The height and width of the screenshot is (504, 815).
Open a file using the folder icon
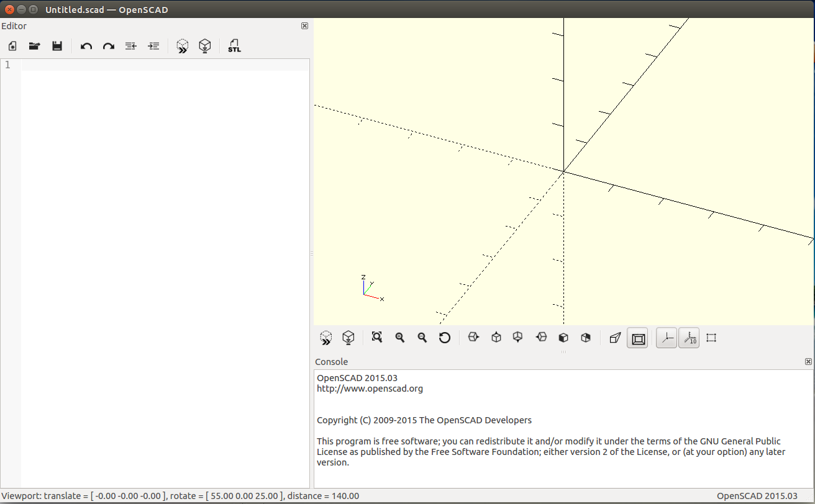click(35, 46)
